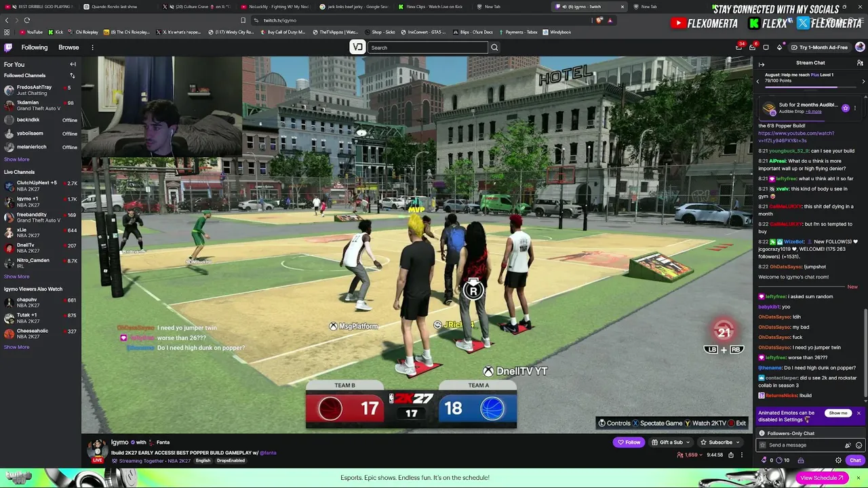Click the English language tag
The width and height of the screenshot is (868, 488).
203,461
